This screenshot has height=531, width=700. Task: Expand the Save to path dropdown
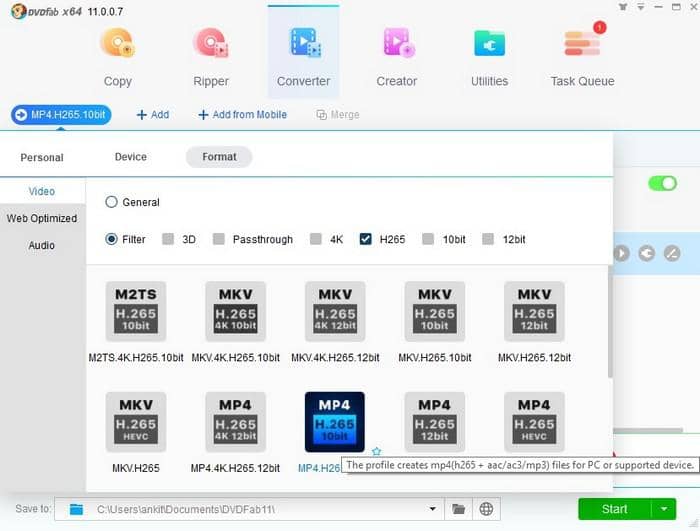point(432,509)
